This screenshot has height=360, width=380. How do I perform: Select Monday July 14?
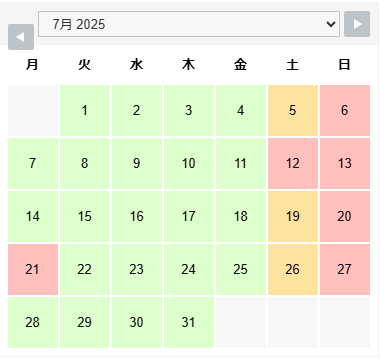(x=33, y=216)
